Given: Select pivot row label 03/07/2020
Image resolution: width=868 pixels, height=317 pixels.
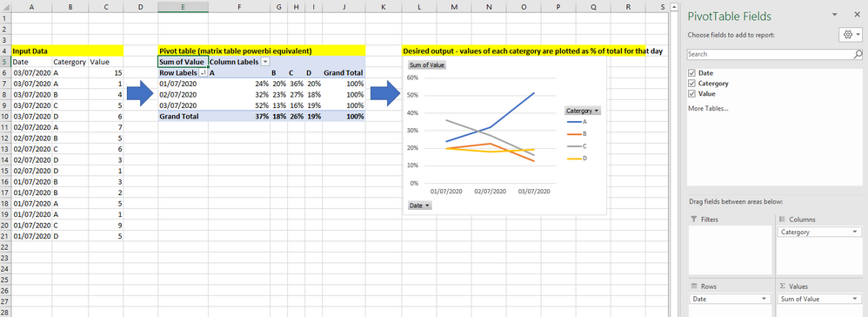Looking at the screenshot, I should tap(183, 105).
